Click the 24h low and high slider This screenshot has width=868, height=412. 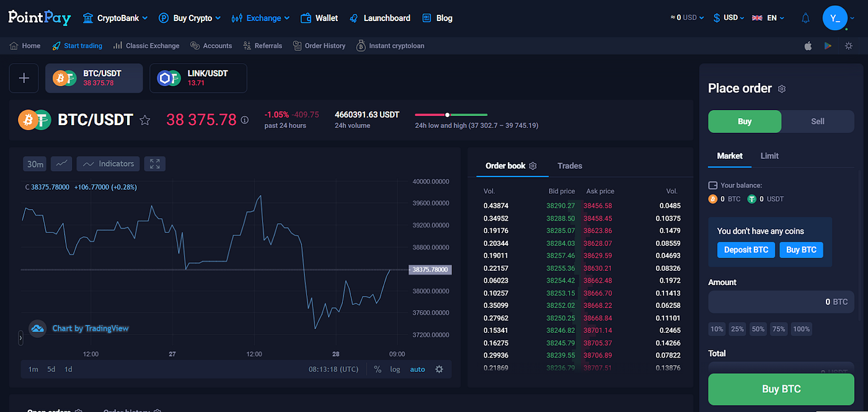click(x=451, y=115)
